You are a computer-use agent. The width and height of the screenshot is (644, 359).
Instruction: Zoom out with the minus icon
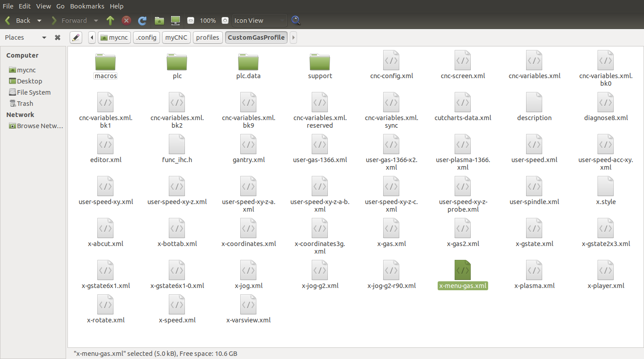191,21
